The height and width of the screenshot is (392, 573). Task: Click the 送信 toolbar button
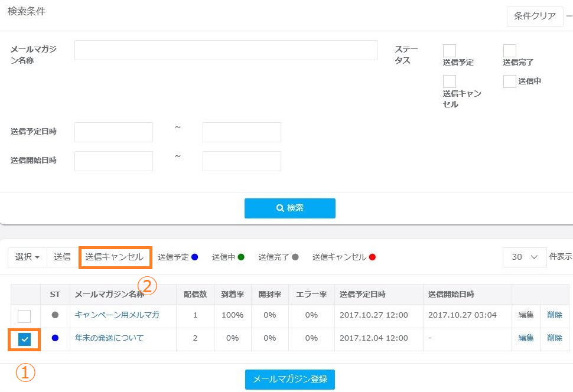62,257
